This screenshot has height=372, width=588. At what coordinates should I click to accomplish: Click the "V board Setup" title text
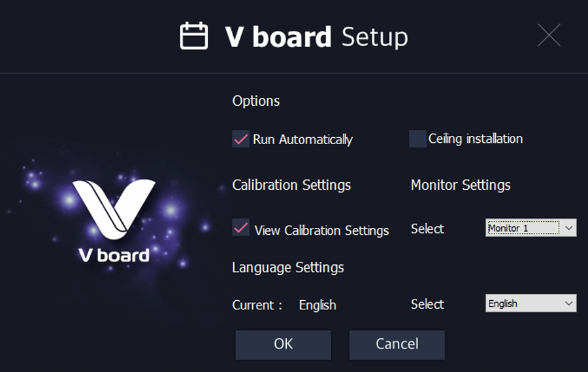click(x=317, y=37)
